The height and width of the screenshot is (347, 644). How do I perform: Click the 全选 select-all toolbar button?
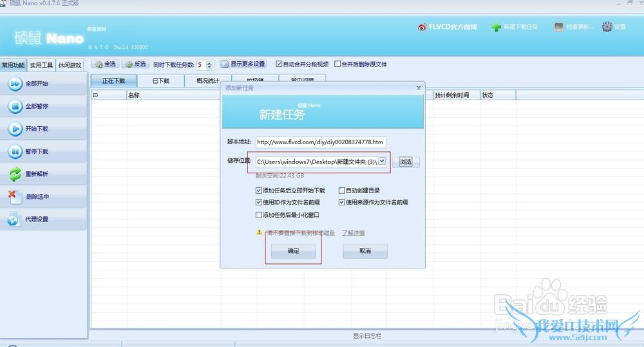[106, 64]
